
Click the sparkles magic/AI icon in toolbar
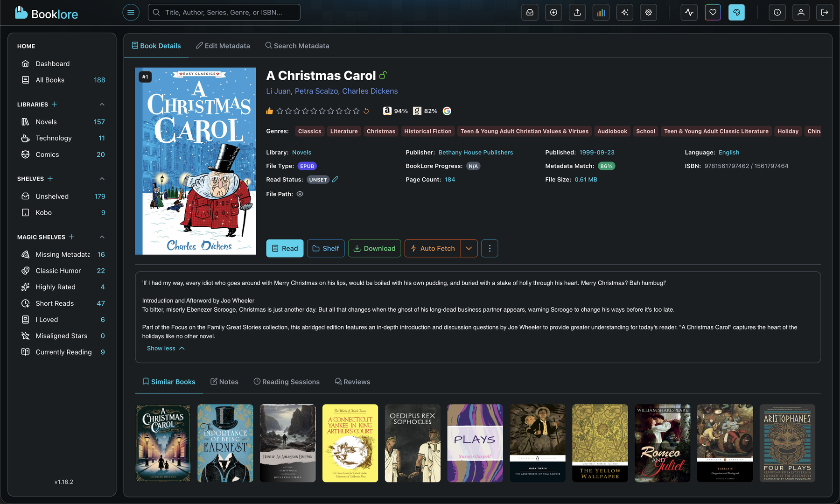click(x=624, y=12)
